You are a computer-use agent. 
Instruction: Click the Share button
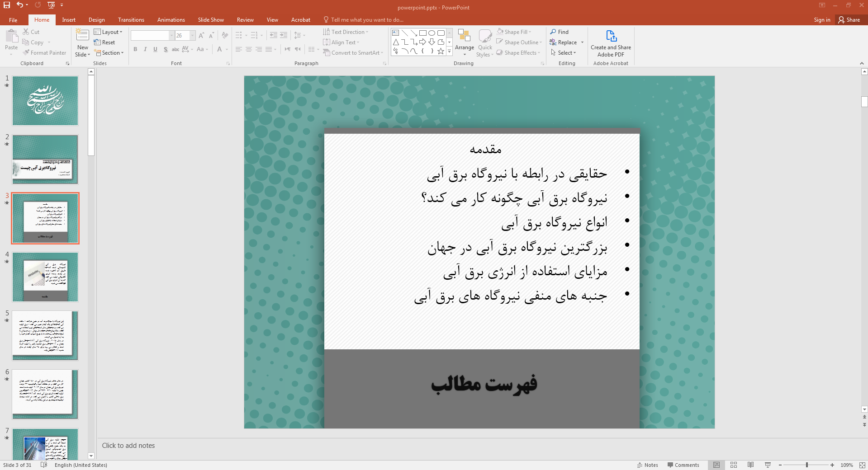[849, 20]
